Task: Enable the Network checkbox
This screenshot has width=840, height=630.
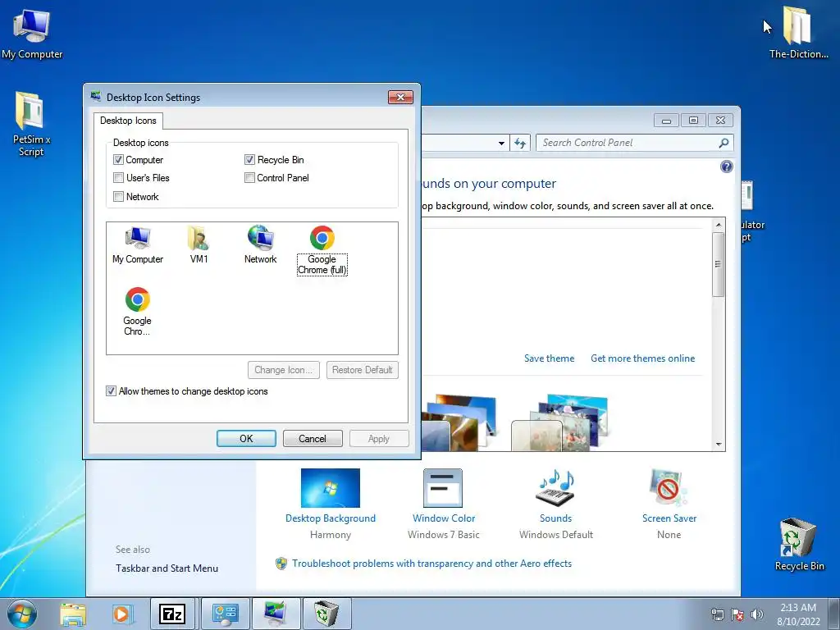Action: click(x=118, y=197)
